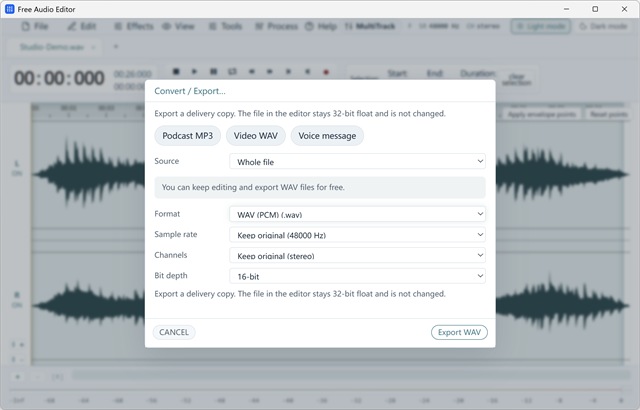Toggle the Loop playback icon
Viewport: 640px width, 410px height.
pyautogui.click(x=232, y=71)
